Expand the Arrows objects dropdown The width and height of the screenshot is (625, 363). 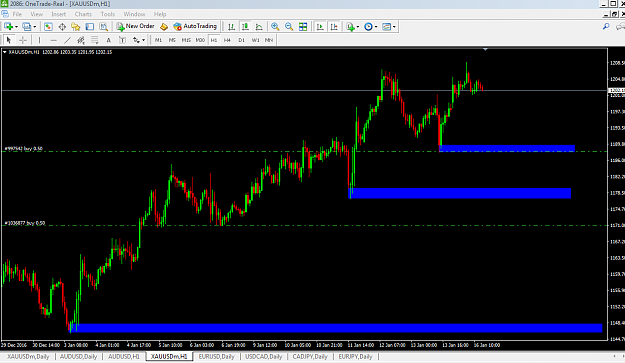click(143, 40)
